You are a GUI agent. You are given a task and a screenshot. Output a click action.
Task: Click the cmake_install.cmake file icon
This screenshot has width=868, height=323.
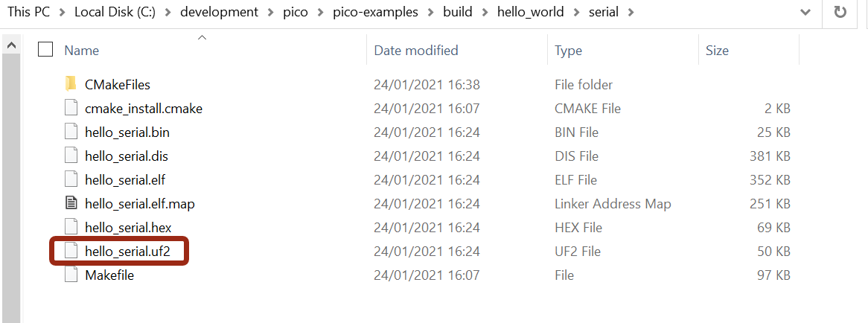pyautogui.click(x=71, y=108)
